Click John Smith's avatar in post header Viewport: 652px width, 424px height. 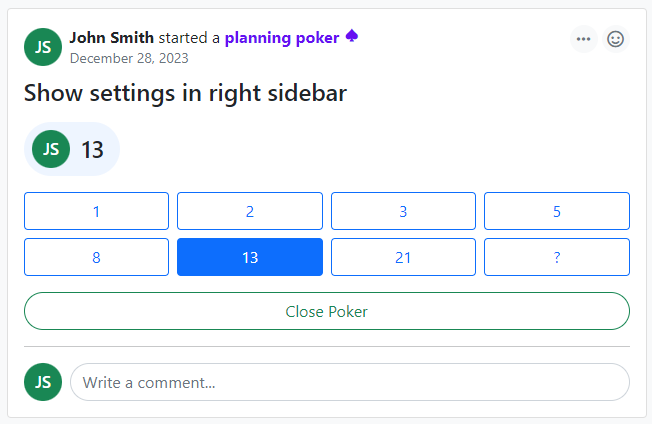(43, 46)
